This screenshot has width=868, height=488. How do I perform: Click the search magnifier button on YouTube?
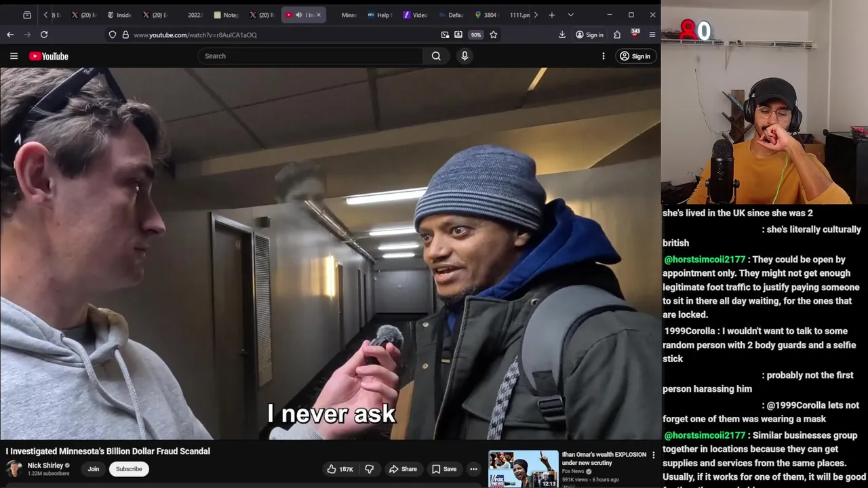[x=436, y=56]
